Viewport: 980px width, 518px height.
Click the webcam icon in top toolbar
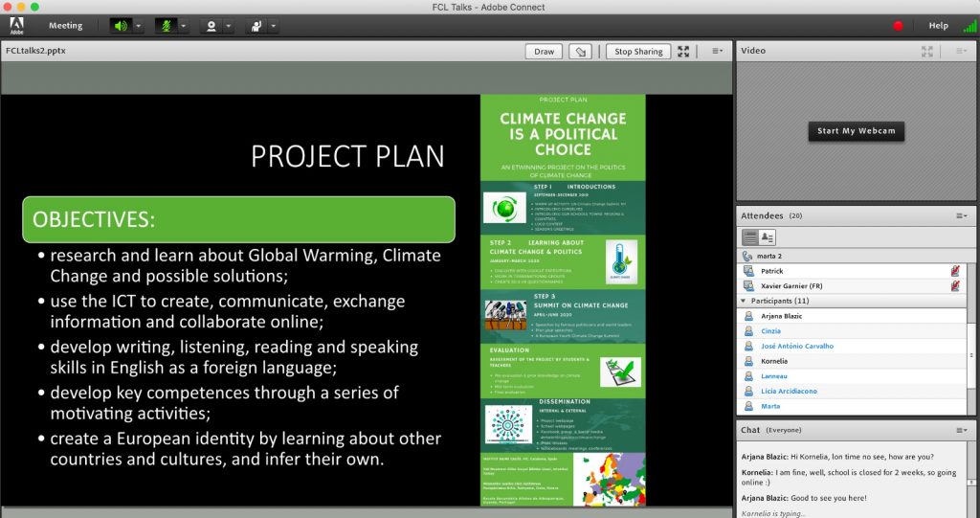211,26
